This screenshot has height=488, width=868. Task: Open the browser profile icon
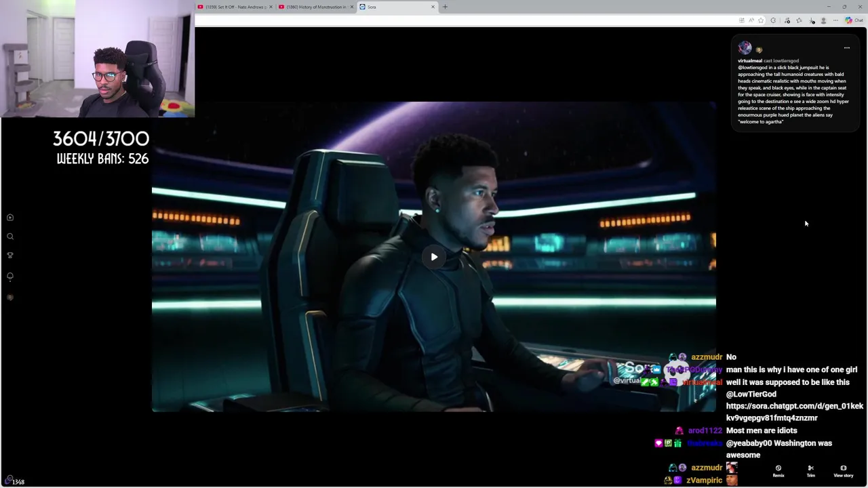(x=823, y=20)
